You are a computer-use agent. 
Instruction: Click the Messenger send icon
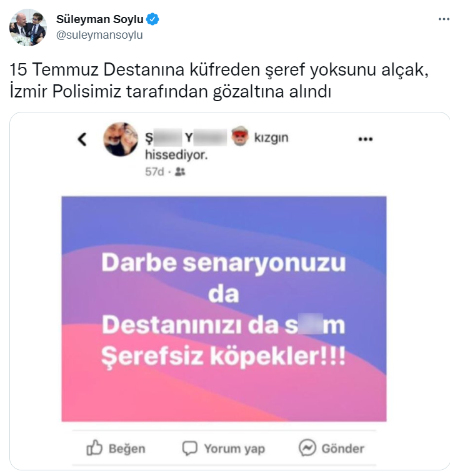coord(306,448)
